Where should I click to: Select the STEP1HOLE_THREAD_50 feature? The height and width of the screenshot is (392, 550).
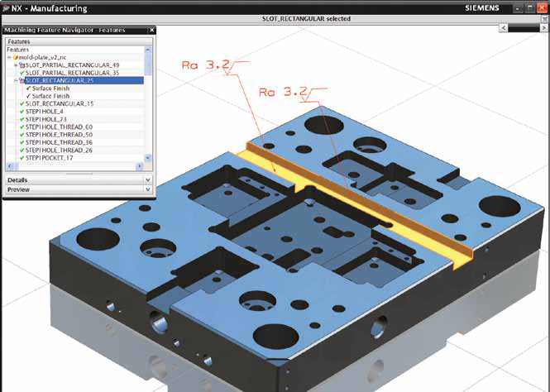point(59,135)
